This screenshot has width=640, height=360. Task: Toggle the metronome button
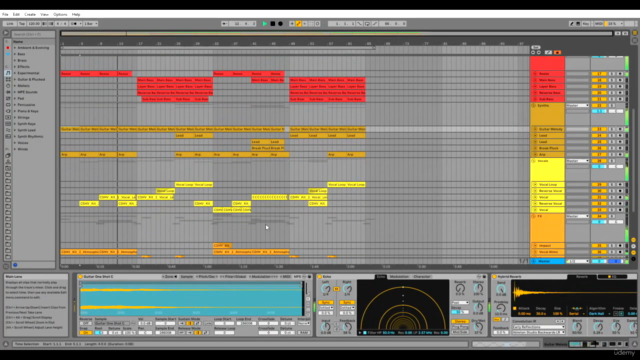click(x=75, y=24)
